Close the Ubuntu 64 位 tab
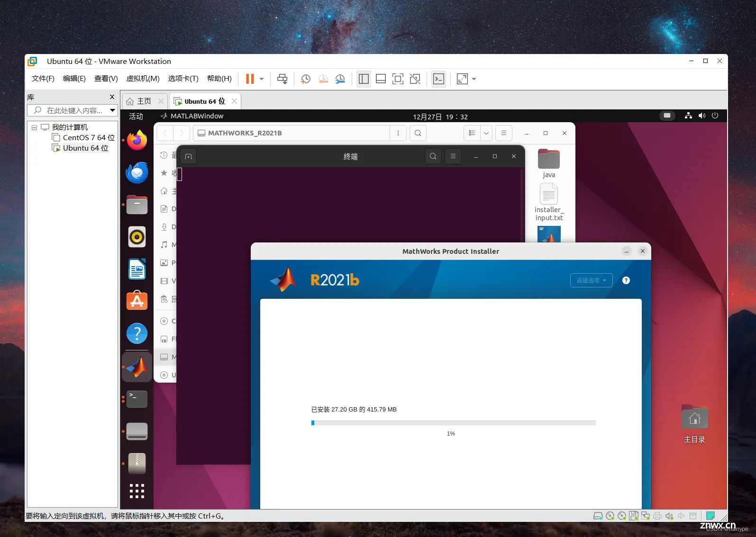756x537 pixels. tap(234, 101)
